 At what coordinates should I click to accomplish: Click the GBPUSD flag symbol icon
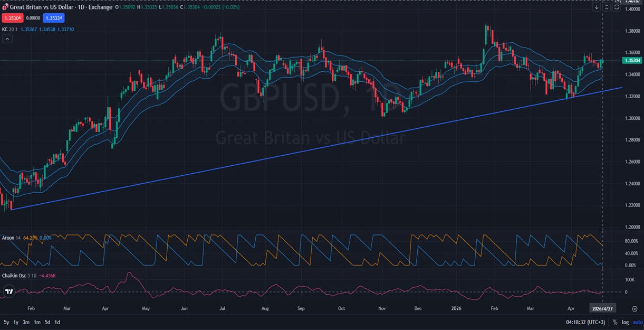pyautogui.click(x=5, y=7)
